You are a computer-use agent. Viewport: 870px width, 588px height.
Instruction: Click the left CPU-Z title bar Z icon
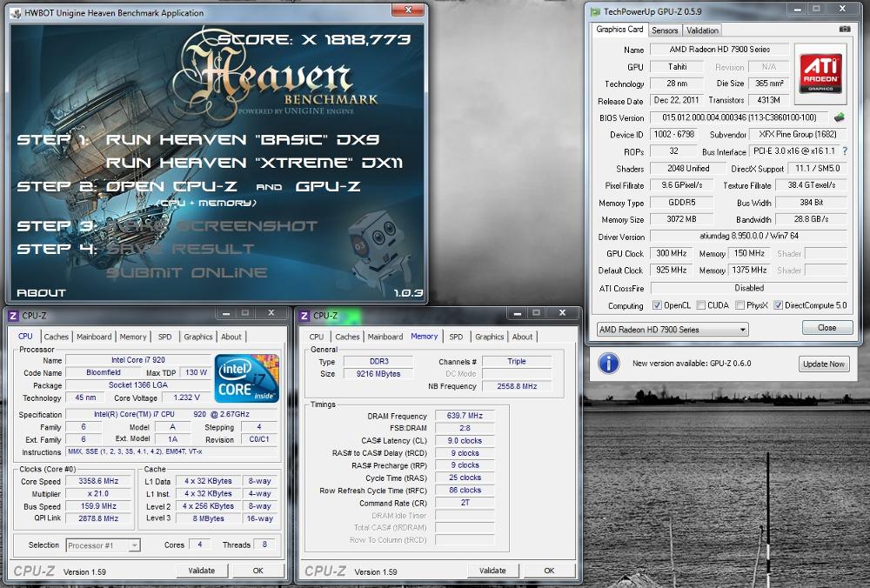tap(13, 316)
